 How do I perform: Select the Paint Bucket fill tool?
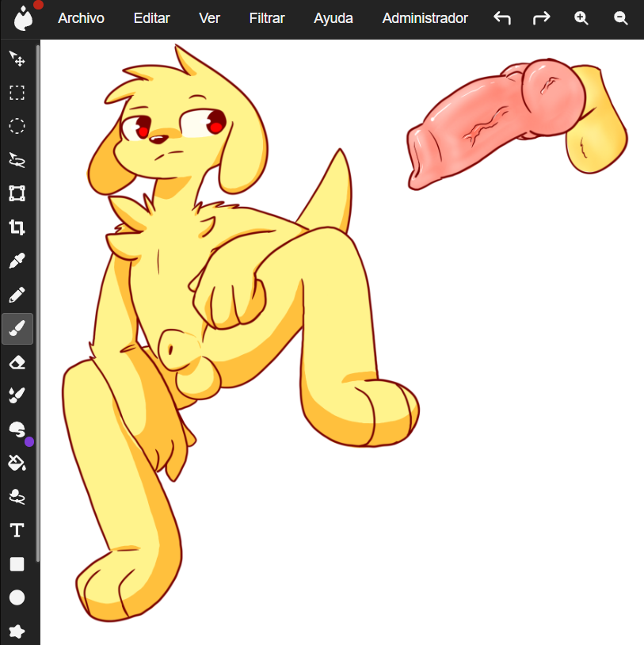pyautogui.click(x=17, y=463)
